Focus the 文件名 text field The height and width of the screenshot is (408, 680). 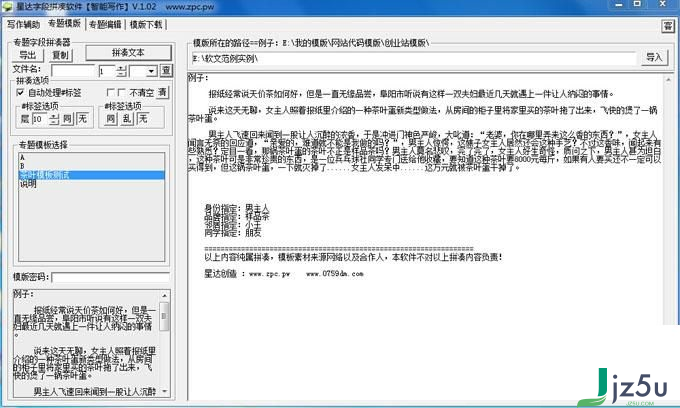(72, 71)
